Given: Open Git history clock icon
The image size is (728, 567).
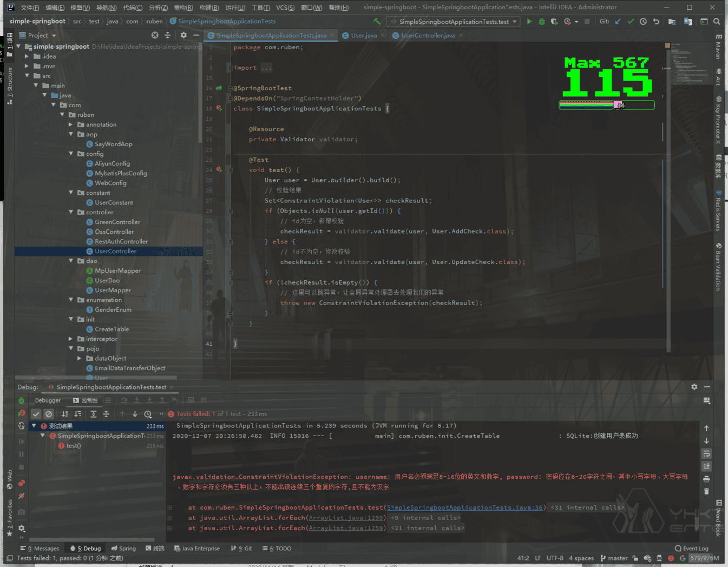Looking at the screenshot, I should point(643,22).
